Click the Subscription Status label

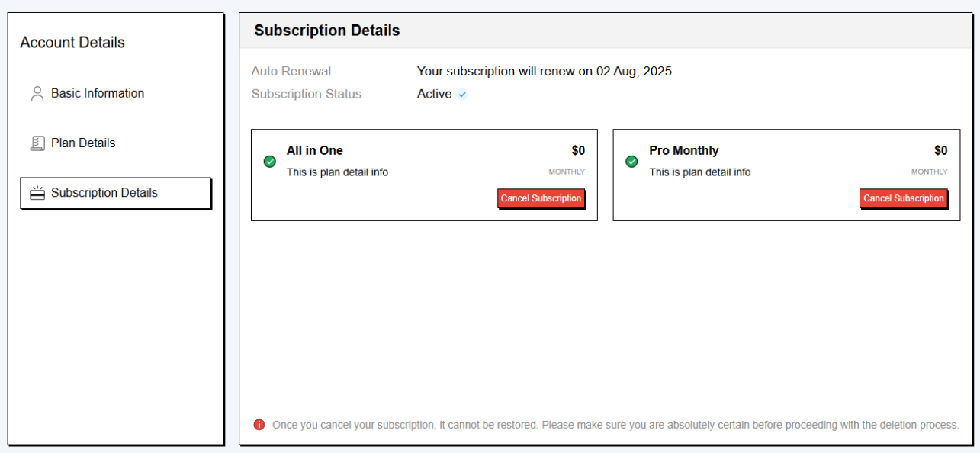pyautogui.click(x=307, y=95)
